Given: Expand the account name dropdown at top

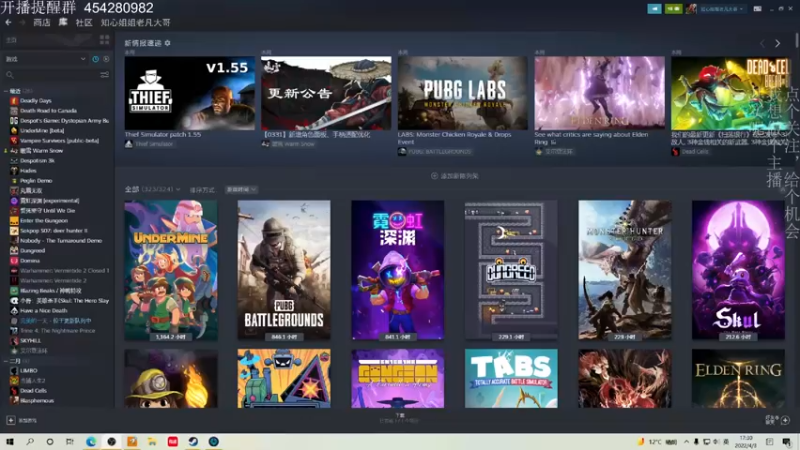Looking at the screenshot, I should click(721, 9).
